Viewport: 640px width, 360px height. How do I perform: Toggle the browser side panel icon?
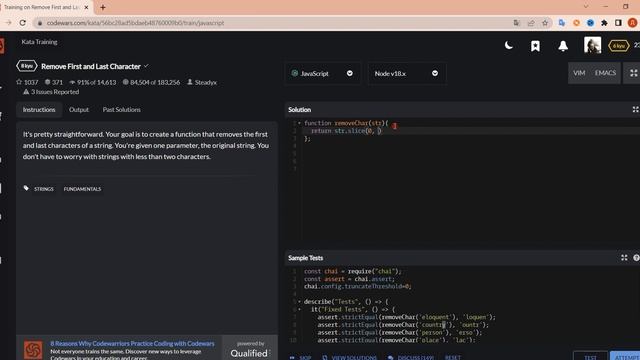618,23
